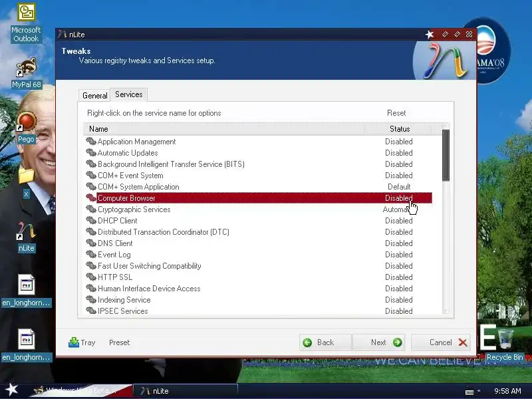This screenshot has width=532, height=399.
Task: Click the Pego desktop shortcut icon
Action: (x=27, y=122)
